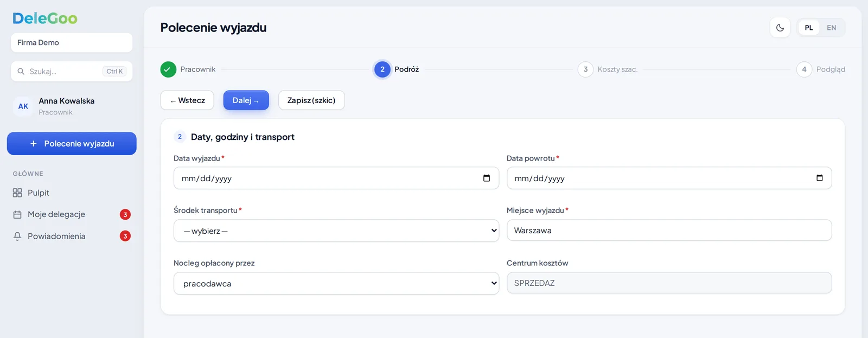Image resolution: width=868 pixels, height=338 pixels.
Task: Open calendar picker for Data wyjazdu
Action: [487, 178]
